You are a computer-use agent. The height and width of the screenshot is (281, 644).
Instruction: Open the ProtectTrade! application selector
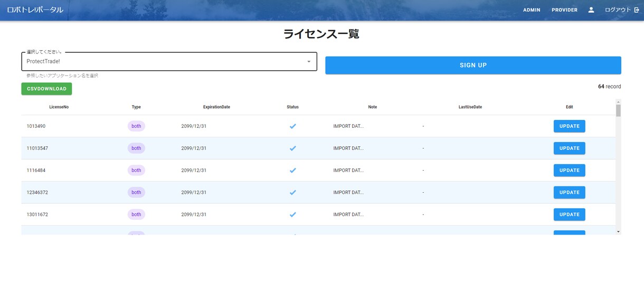tap(169, 62)
